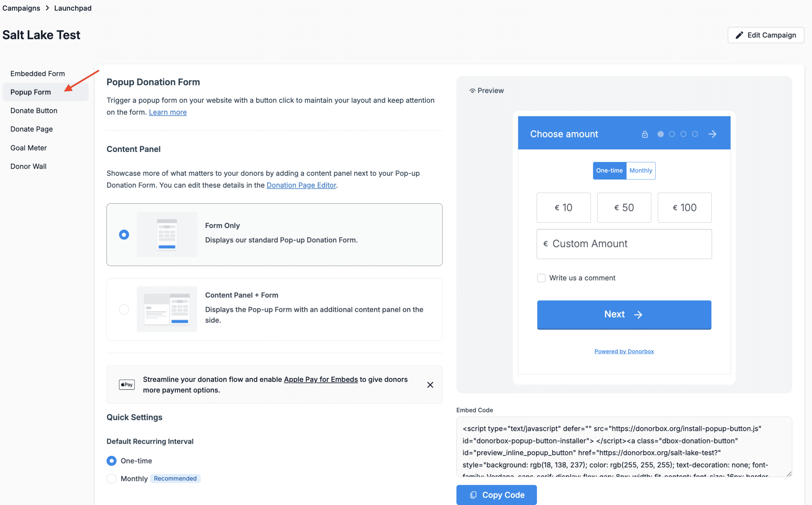Dismiss the Apple Pay banner
The image size is (812, 505).
[x=430, y=385]
